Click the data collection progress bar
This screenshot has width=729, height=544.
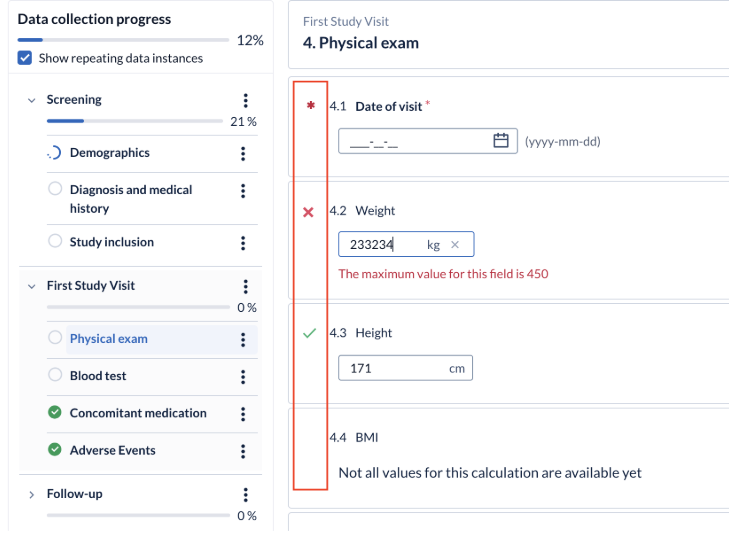point(123,40)
